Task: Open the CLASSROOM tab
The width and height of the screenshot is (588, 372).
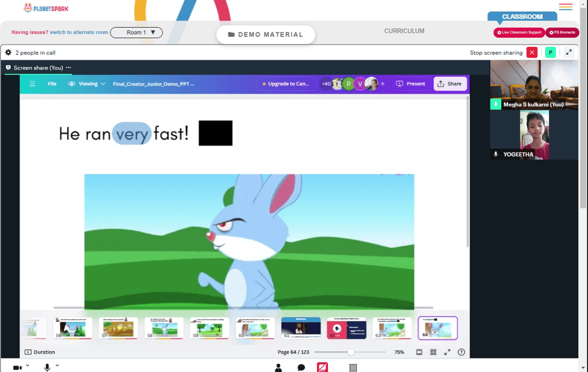Action: tap(522, 16)
